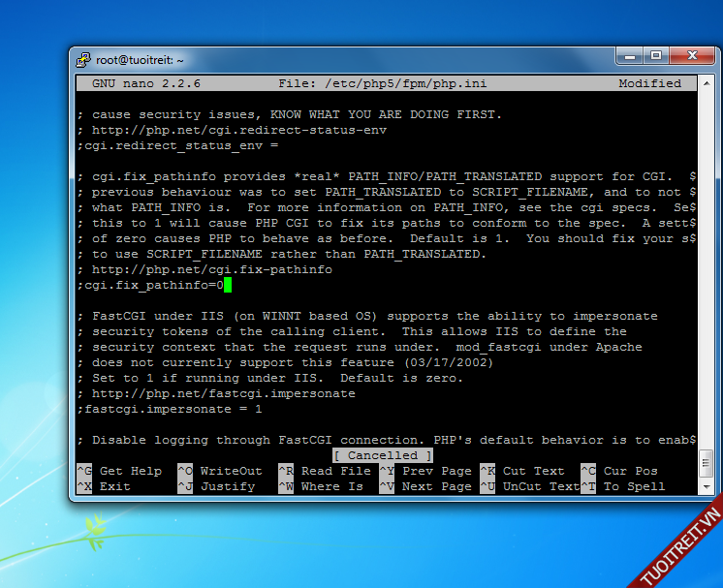Click the scrollbar up arrow
The image size is (723, 588).
tap(705, 82)
